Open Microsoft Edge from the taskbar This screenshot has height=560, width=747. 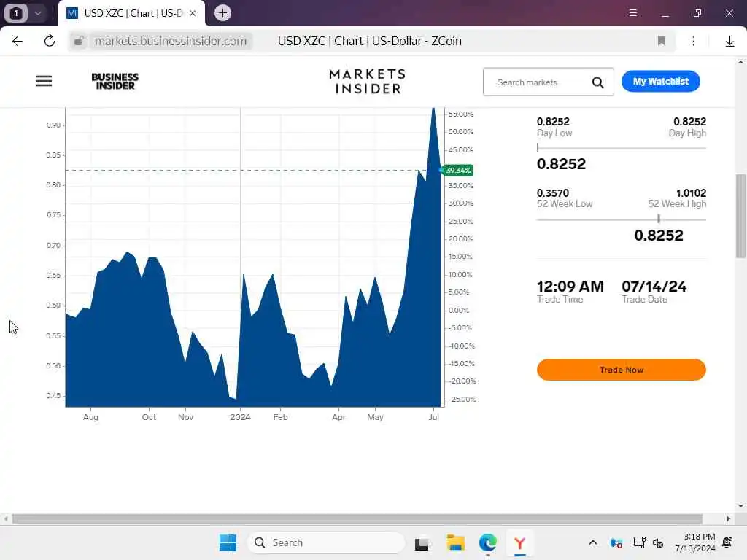pos(488,542)
